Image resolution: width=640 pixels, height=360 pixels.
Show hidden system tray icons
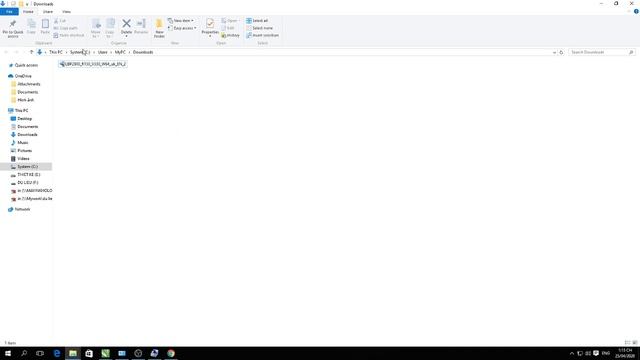571,353
